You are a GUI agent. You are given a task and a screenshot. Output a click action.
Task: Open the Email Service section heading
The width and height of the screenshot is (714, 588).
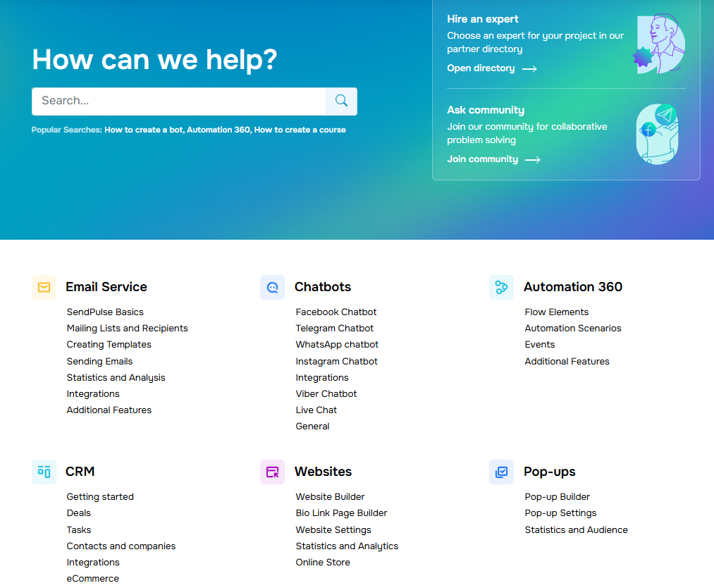(x=106, y=287)
